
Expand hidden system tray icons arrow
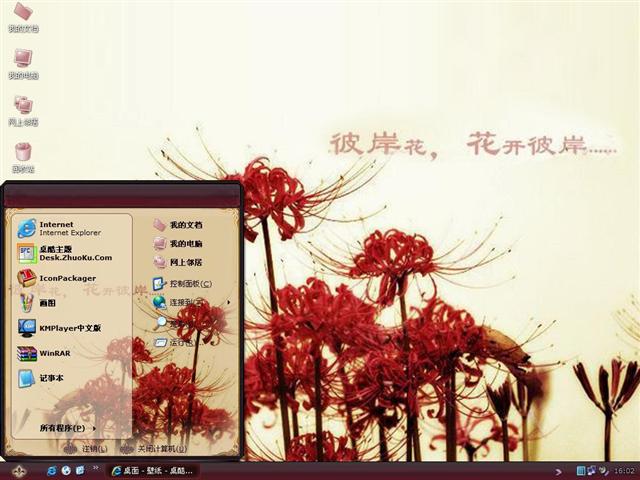558,472
